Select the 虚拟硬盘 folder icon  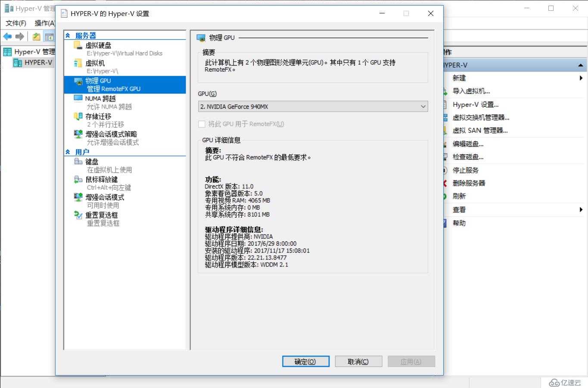pos(78,45)
